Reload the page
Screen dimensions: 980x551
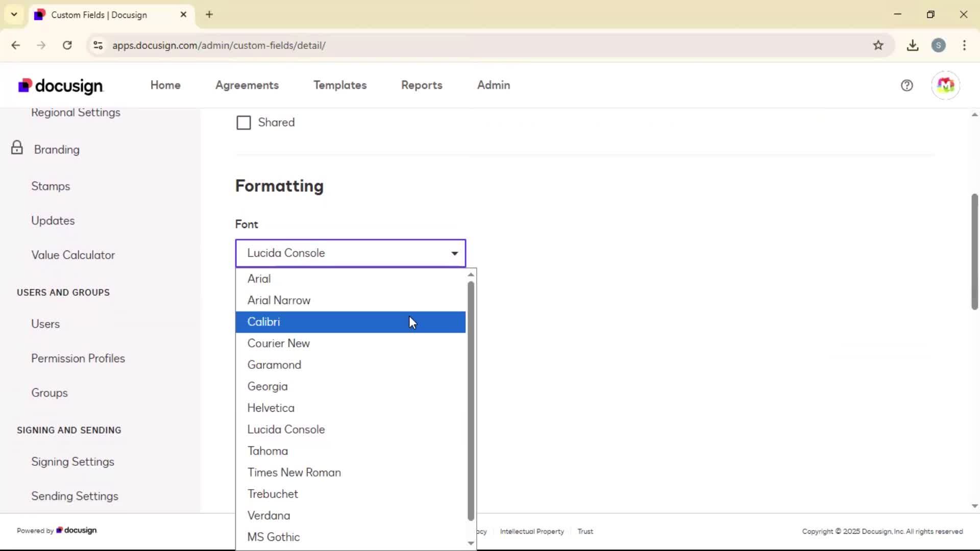pos(67,45)
